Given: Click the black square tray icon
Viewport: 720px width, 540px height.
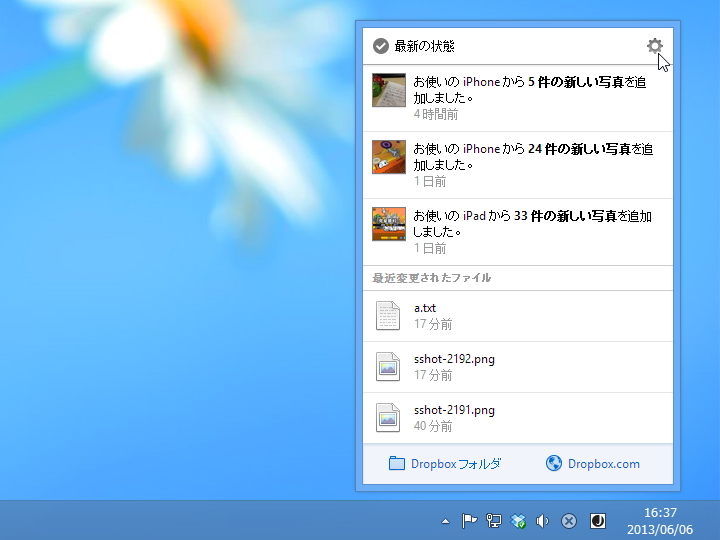Looking at the screenshot, I should coord(597,521).
